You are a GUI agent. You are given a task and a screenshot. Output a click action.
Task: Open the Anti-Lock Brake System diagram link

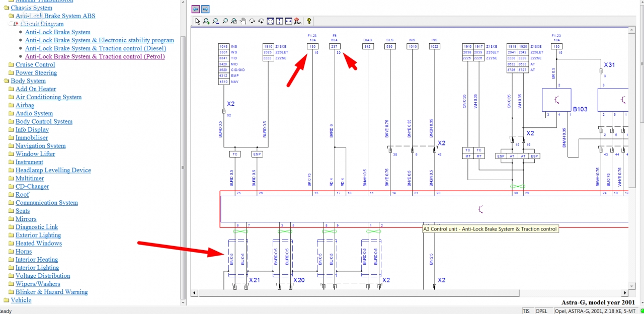tap(58, 32)
